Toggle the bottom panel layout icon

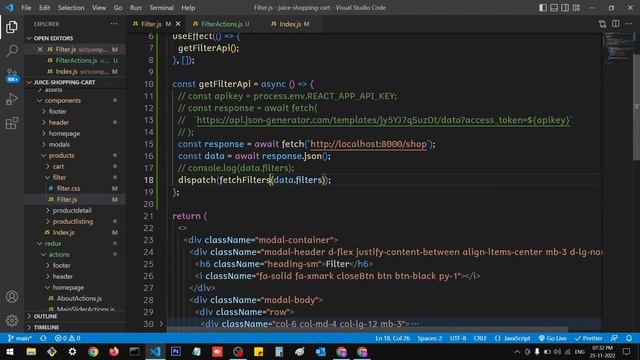[x=554, y=8]
